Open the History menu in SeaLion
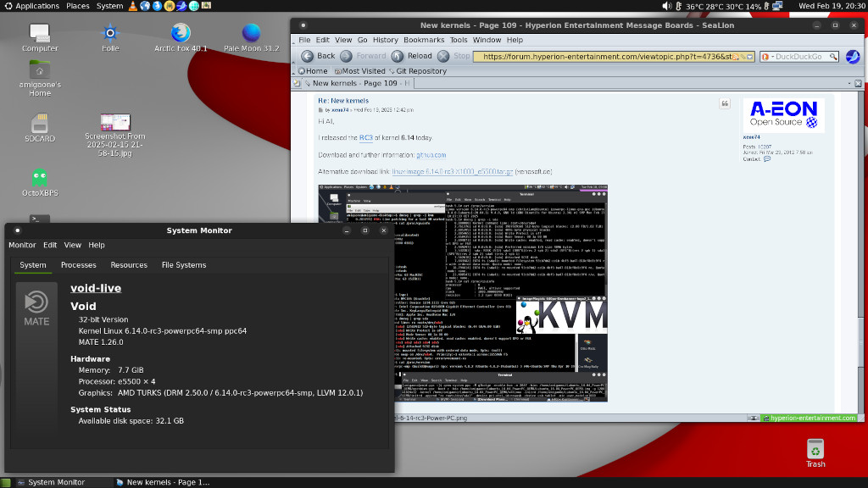This screenshot has width=868, height=488. 386,40
